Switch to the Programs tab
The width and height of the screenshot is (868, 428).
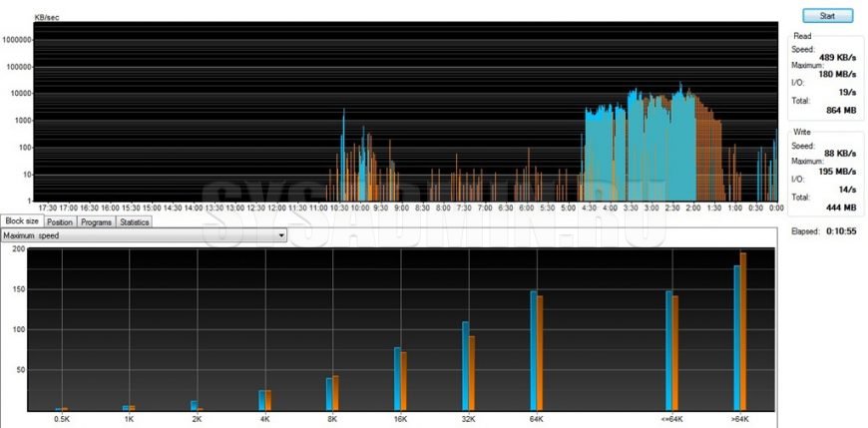tap(96, 221)
